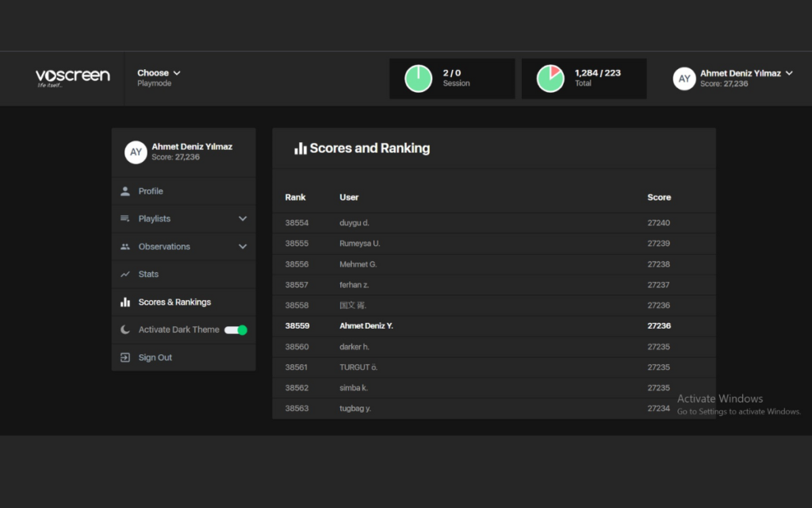812x508 pixels.
Task: Click the User column header
Action: click(x=349, y=198)
